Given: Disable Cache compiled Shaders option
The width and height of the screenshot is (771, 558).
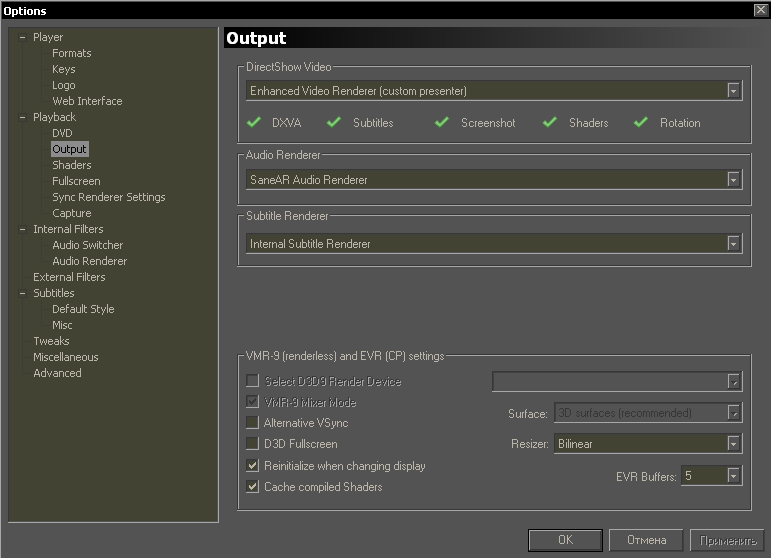Looking at the screenshot, I should click(x=252, y=487).
